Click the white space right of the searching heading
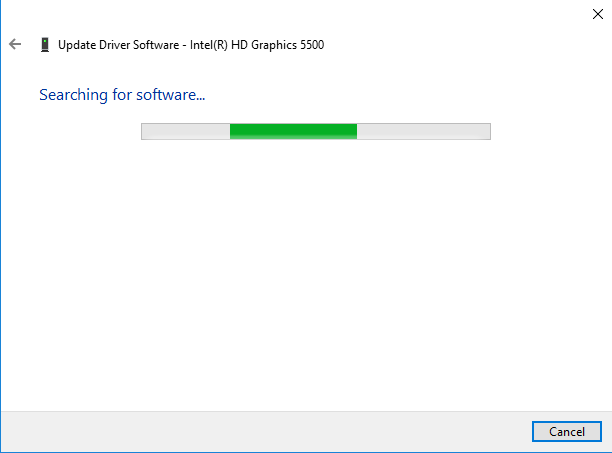The image size is (612, 453). (x=400, y=95)
